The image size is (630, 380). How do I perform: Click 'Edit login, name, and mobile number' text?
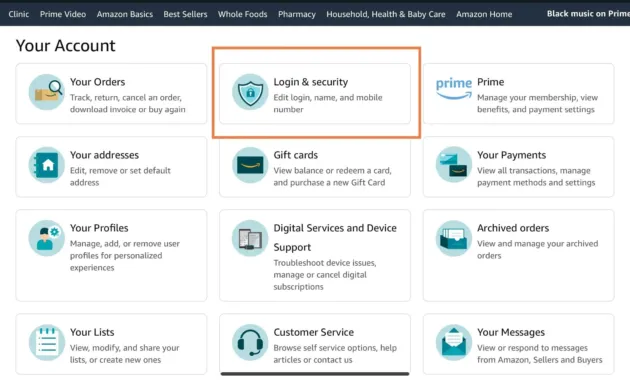(x=328, y=103)
